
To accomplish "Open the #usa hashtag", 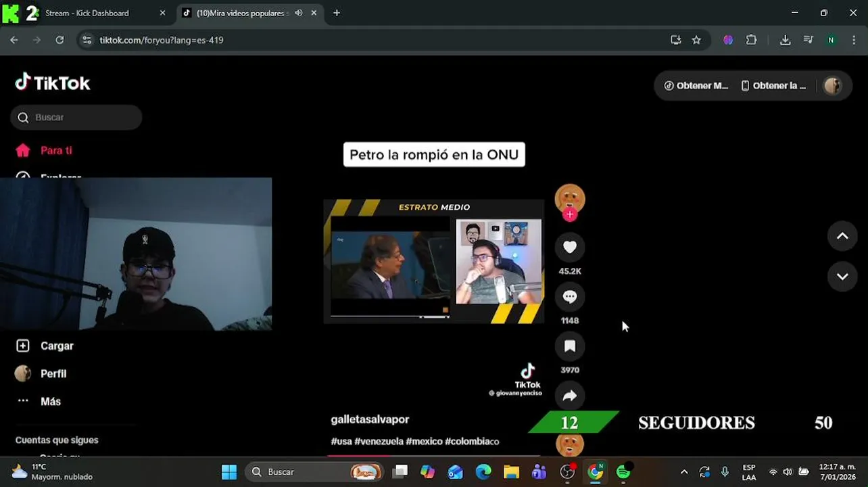I will (341, 442).
